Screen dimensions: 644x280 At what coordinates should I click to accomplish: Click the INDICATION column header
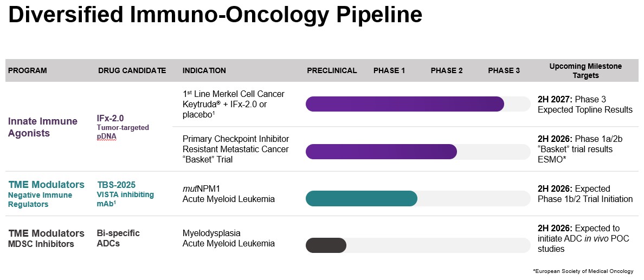pos(204,70)
